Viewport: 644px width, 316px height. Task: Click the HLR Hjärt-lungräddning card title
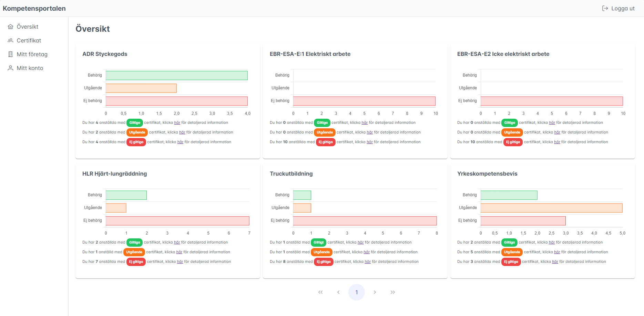pyautogui.click(x=115, y=174)
